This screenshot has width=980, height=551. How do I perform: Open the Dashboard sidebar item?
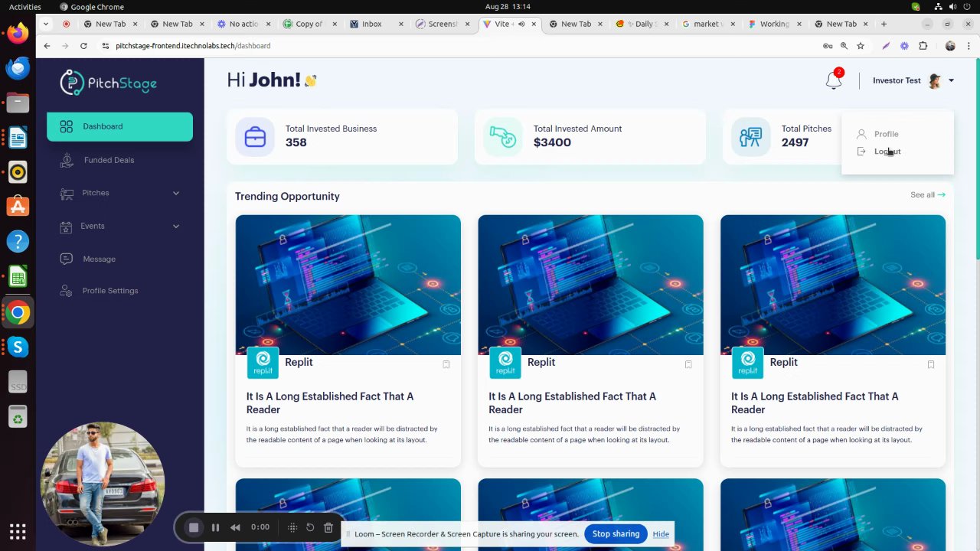(x=119, y=126)
